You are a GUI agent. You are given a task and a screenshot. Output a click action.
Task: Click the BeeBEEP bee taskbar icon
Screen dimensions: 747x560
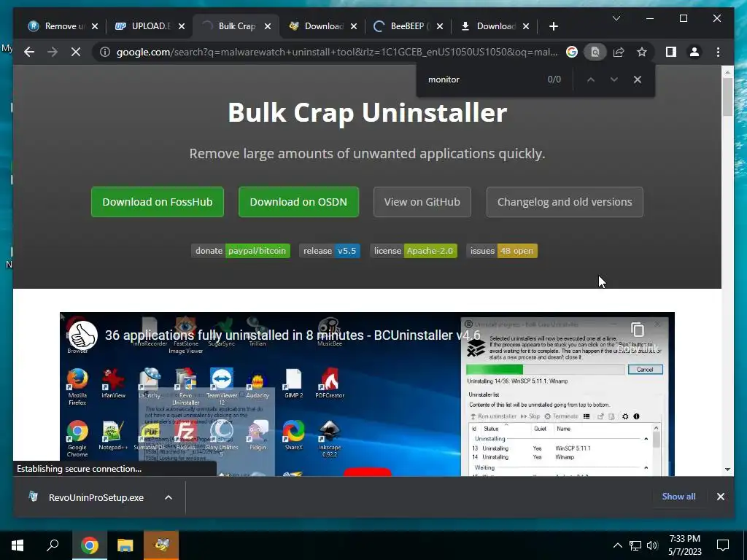pos(161,545)
